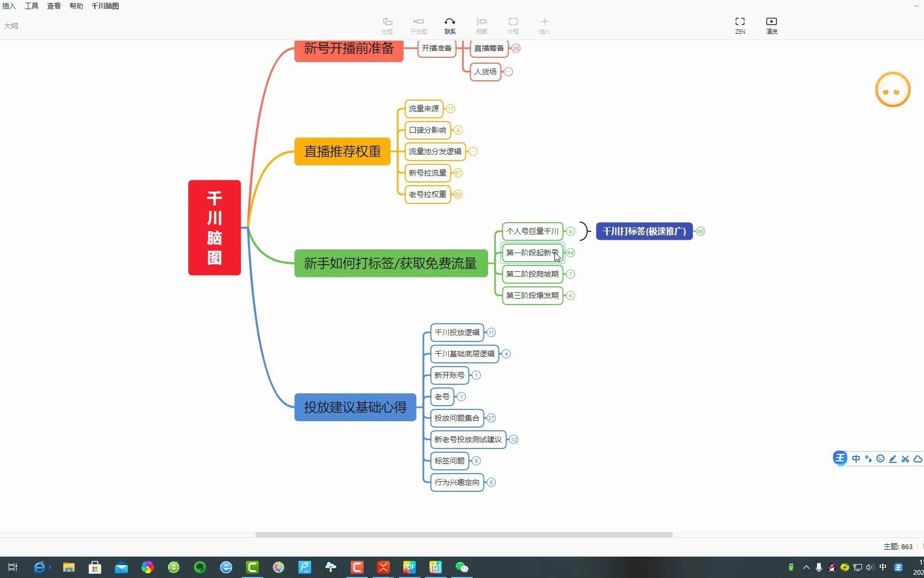
Task: Open WeChat from the taskbar
Action: 462,567
